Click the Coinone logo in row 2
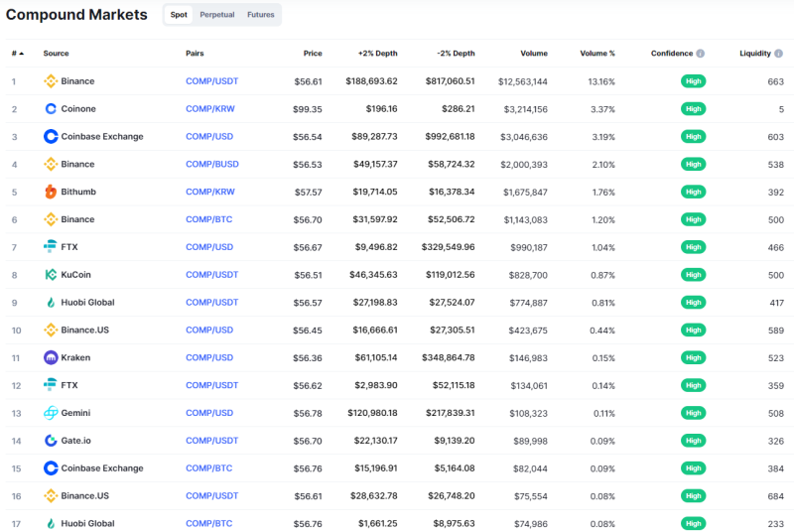The width and height of the screenshot is (794, 532). pos(51,109)
